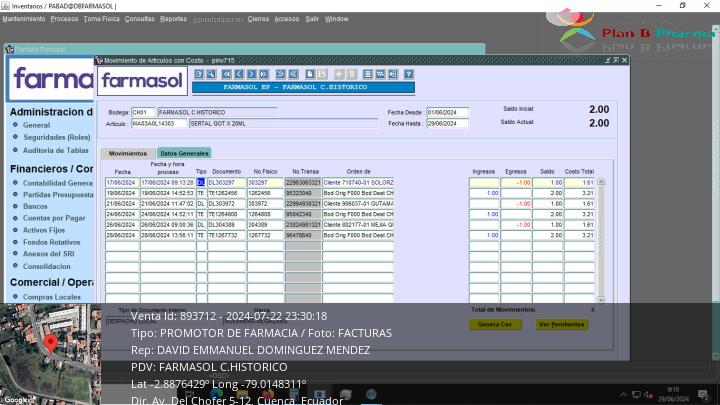720x405 pixels.
Task: Open the Salir menu
Action: [312, 19]
